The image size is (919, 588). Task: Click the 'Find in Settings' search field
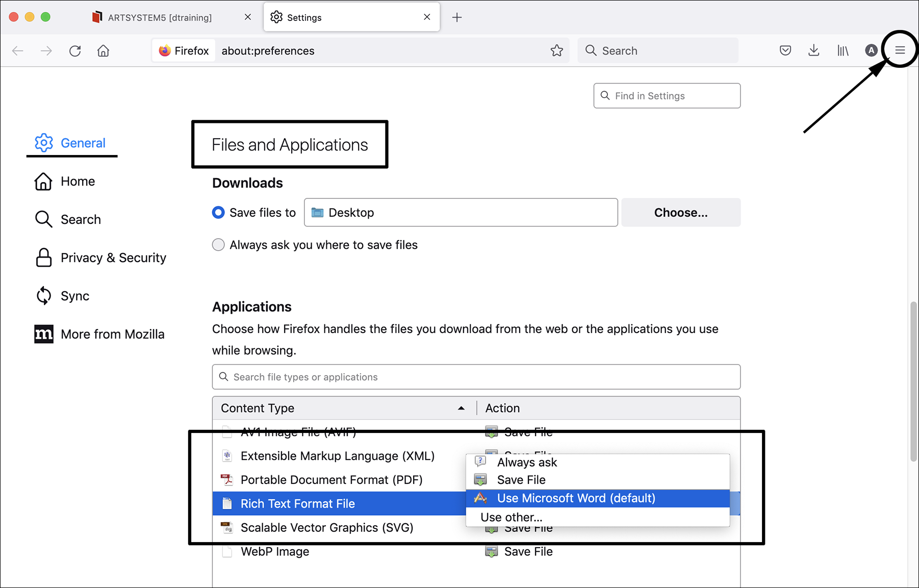click(667, 96)
